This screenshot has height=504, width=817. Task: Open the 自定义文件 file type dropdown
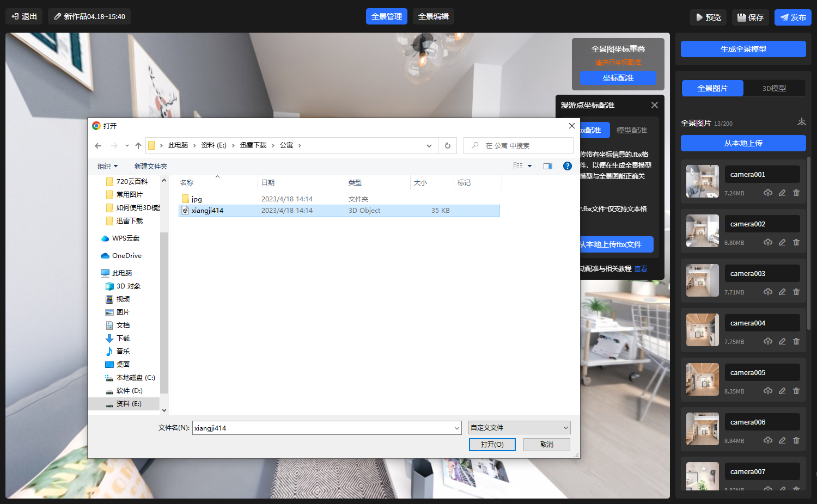point(519,428)
